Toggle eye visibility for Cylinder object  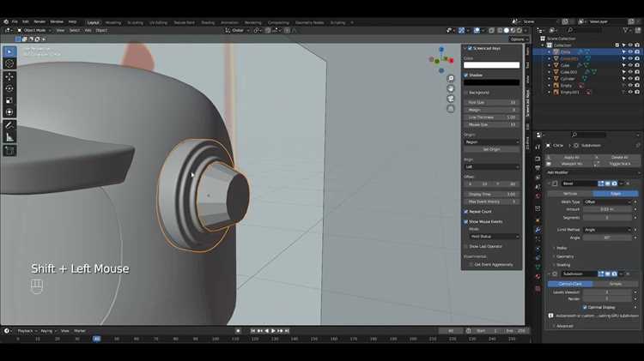(630, 79)
